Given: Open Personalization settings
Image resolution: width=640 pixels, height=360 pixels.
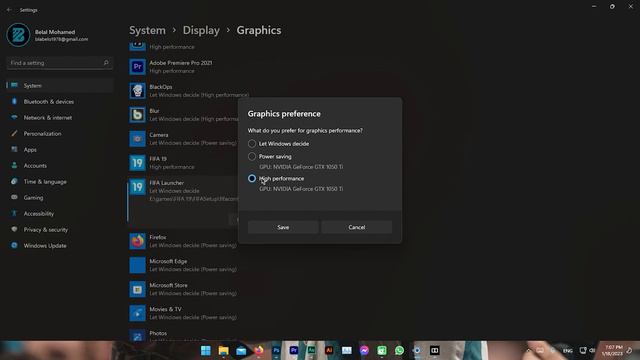Looking at the screenshot, I should click(60, 133).
